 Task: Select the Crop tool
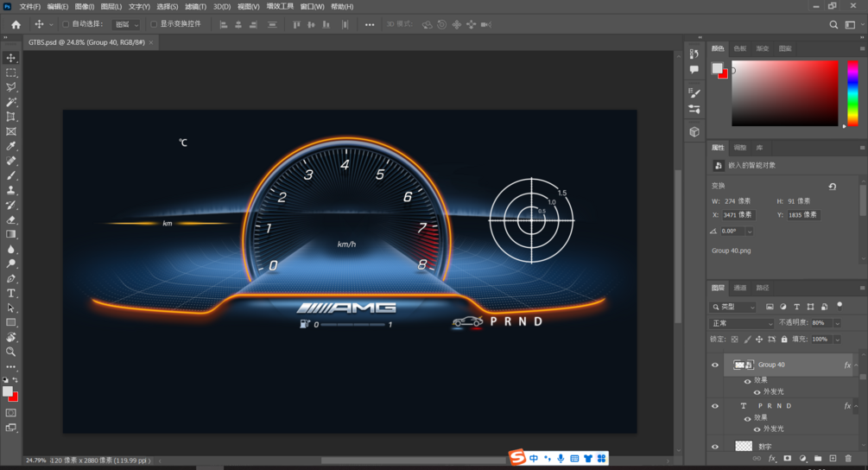(x=10, y=117)
